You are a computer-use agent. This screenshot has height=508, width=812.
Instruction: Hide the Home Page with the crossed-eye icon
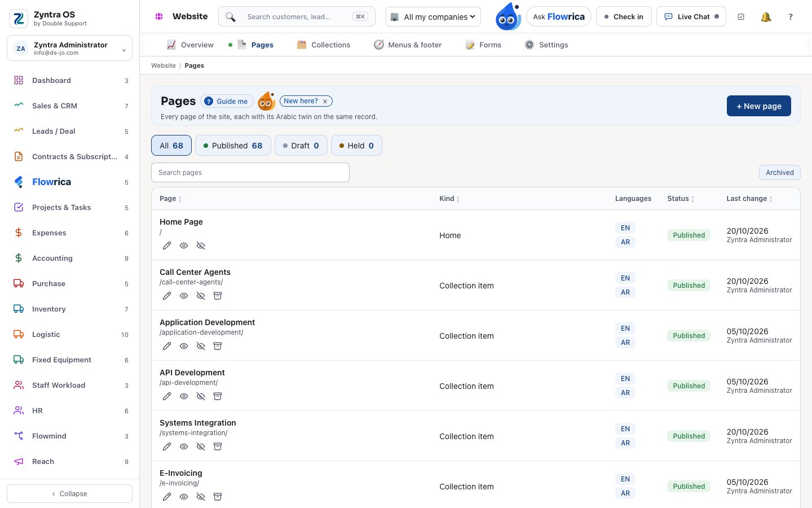pos(201,246)
